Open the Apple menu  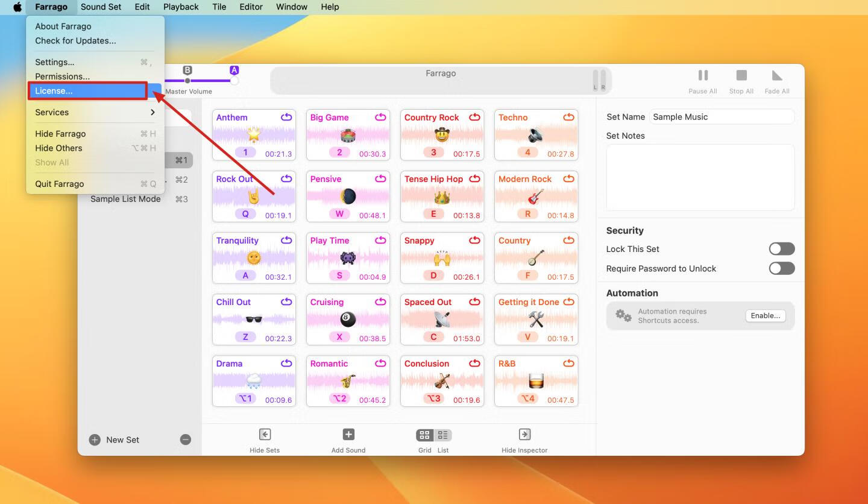click(17, 7)
